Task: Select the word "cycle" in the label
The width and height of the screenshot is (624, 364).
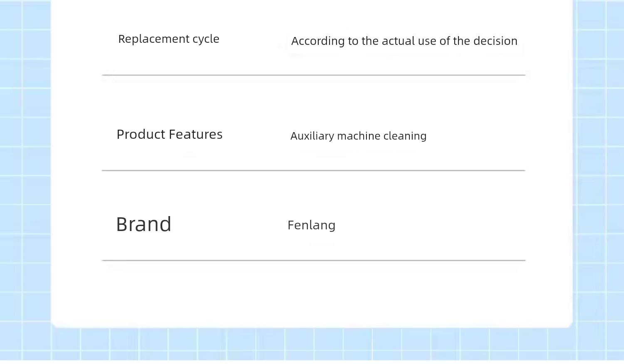Action: [x=206, y=39]
